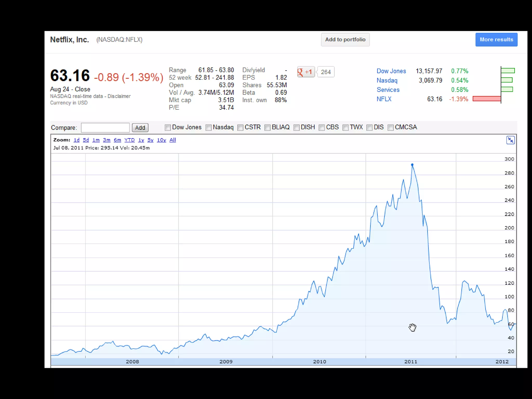Click the July 2011 peak marker
This screenshot has height=399, width=532.
[x=412, y=165]
